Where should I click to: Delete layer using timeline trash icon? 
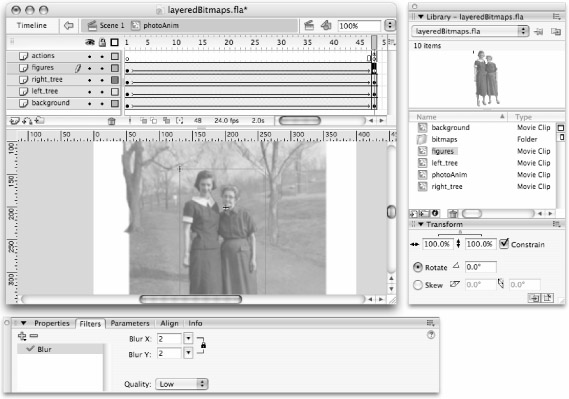tap(111, 121)
